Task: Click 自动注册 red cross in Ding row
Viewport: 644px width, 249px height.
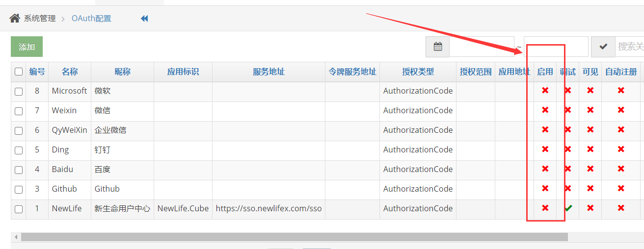Action: [x=621, y=149]
